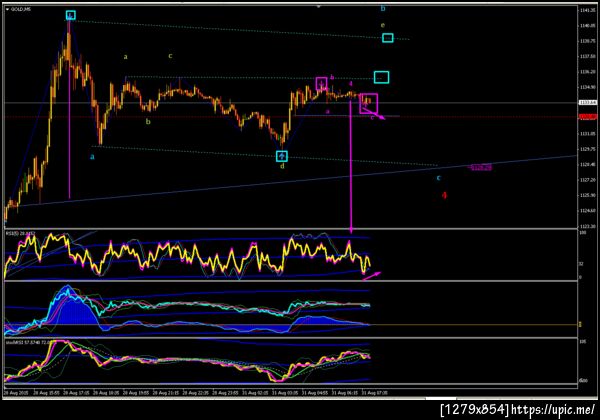
Task: Click the 1124.60 price axis value
Action: click(587, 211)
